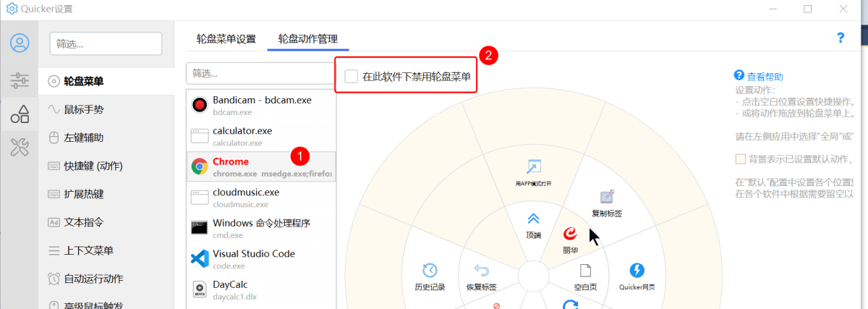This screenshot has height=309, width=868.
Task: Open the 上下文菜单 settings section
Action: tap(106, 250)
